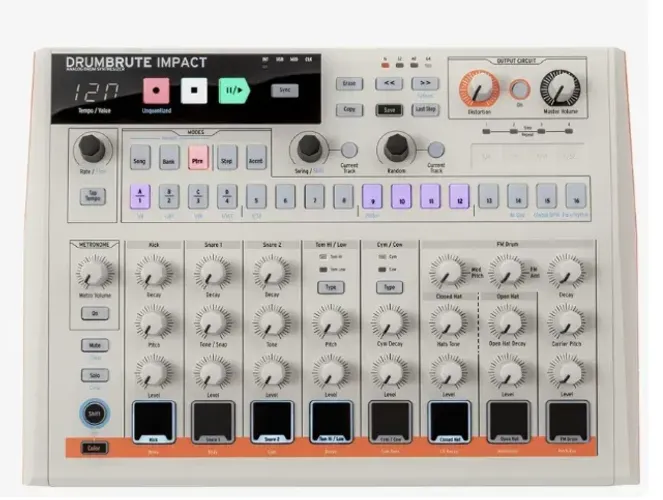Click the Random knob
This screenshot has height=500, width=663.
[396, 147]
